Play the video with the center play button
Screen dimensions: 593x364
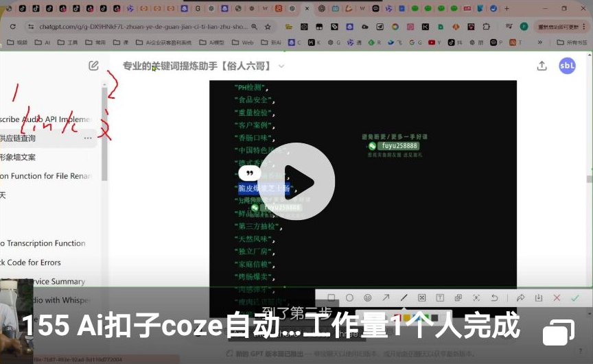(296, 182)
